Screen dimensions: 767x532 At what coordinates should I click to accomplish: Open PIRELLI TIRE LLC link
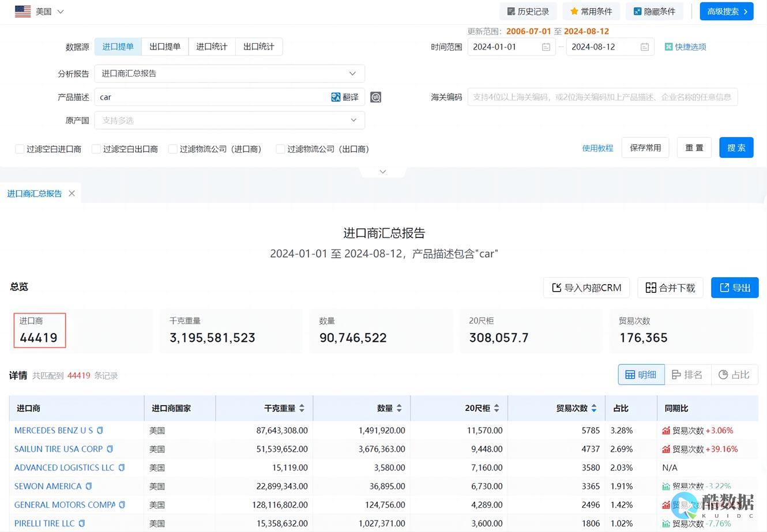(x=44, y=523)
